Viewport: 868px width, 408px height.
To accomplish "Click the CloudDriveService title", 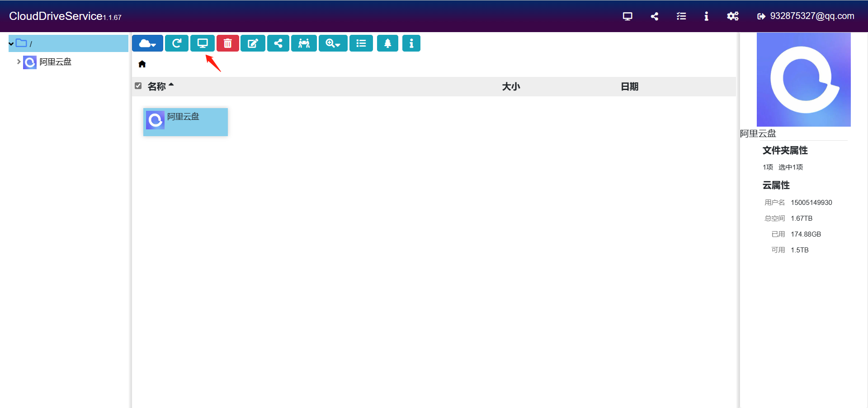I will [x=56, y=16].
